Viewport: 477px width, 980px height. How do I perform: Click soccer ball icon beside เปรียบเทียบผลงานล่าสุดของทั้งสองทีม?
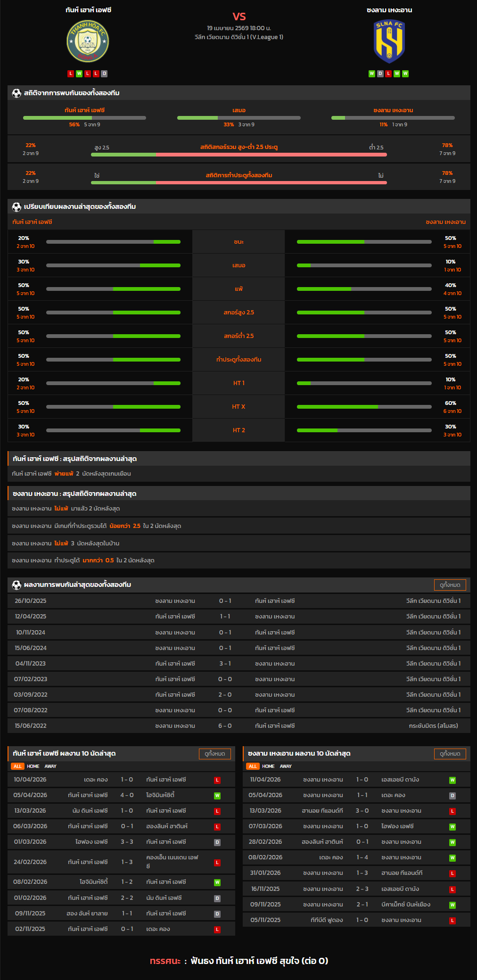(x=16, y=207)
